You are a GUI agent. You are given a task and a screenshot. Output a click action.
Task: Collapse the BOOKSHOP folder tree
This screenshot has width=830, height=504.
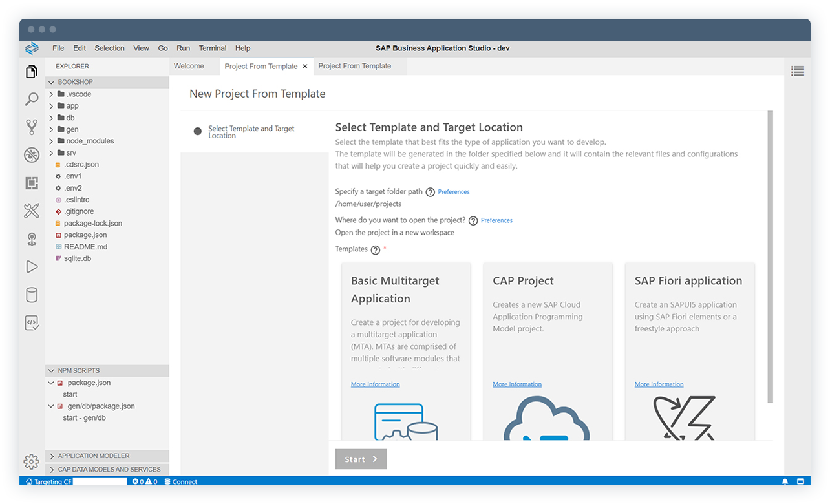tap(51, 82)
